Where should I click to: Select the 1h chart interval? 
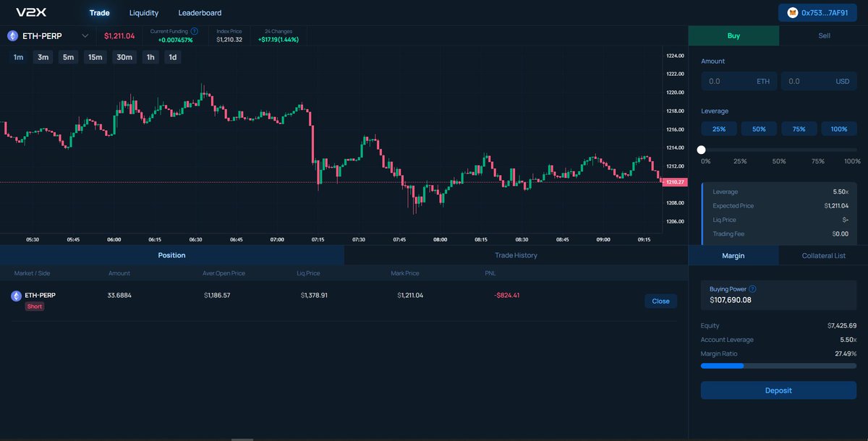pos(150,57)
